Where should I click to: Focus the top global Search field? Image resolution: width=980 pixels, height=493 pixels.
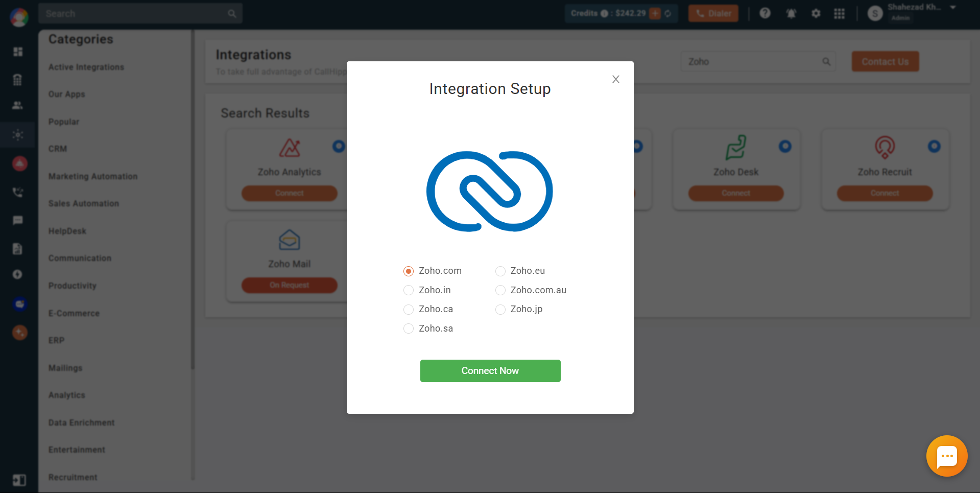(140, 13)
